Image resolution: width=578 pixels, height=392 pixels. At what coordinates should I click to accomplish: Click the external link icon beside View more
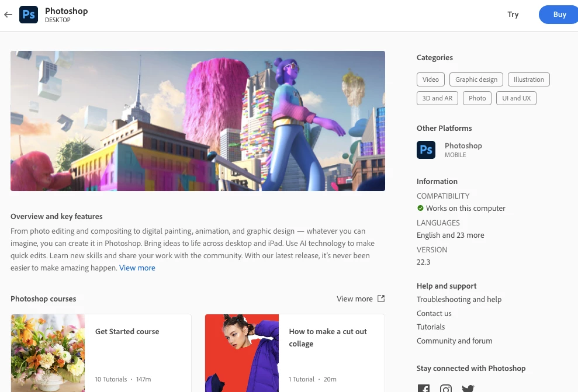(381, 299)
